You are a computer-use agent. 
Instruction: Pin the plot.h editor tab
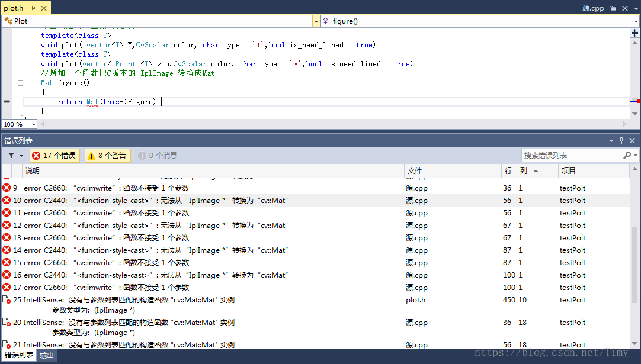(x=33, y=8)
